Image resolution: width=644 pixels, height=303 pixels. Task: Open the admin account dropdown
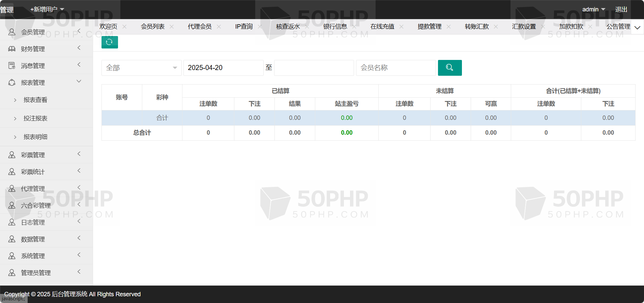pos(593,9)
